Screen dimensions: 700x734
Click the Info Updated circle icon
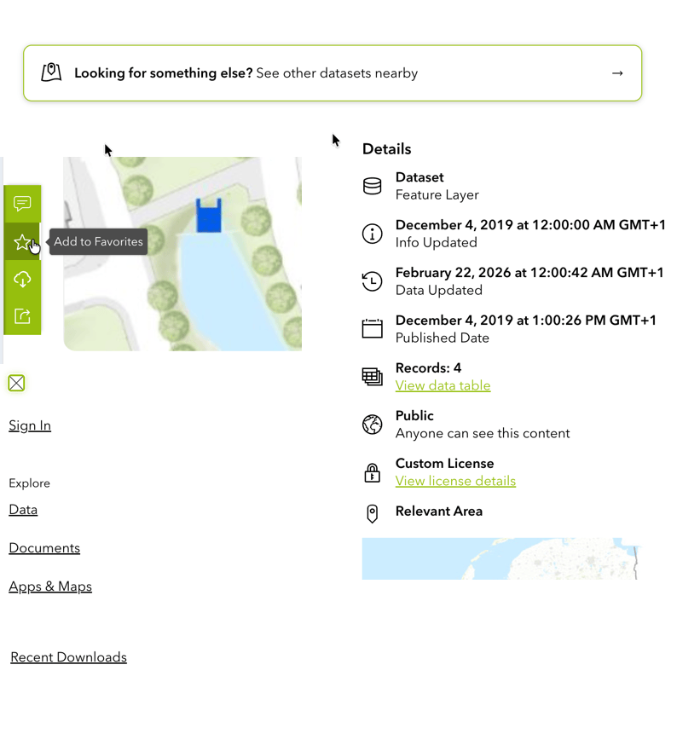(x=373, y=234)
